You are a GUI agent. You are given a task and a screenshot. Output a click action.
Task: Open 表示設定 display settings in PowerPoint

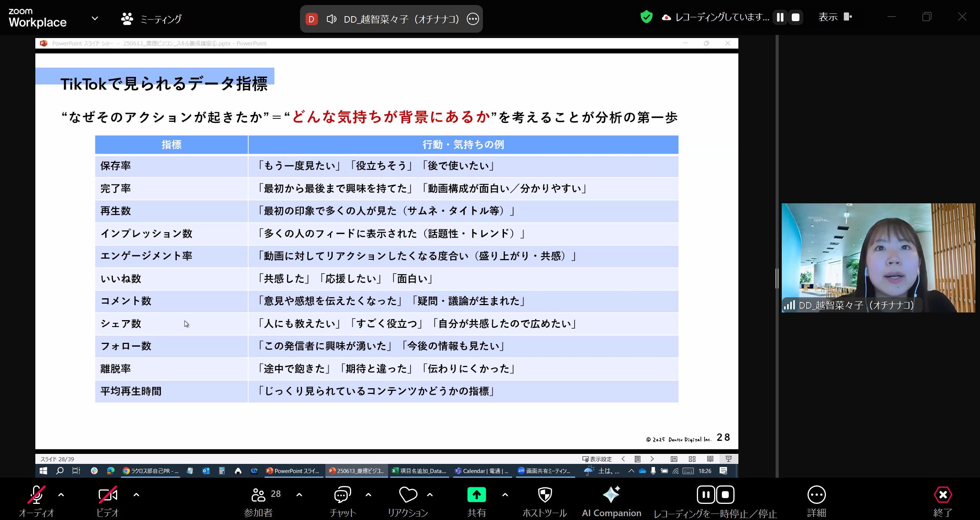[597, 459]
